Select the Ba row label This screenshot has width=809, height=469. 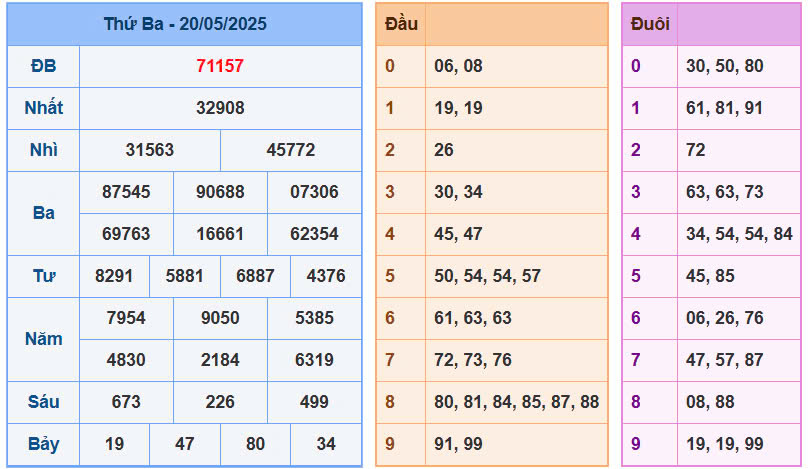tap(43, 213)
